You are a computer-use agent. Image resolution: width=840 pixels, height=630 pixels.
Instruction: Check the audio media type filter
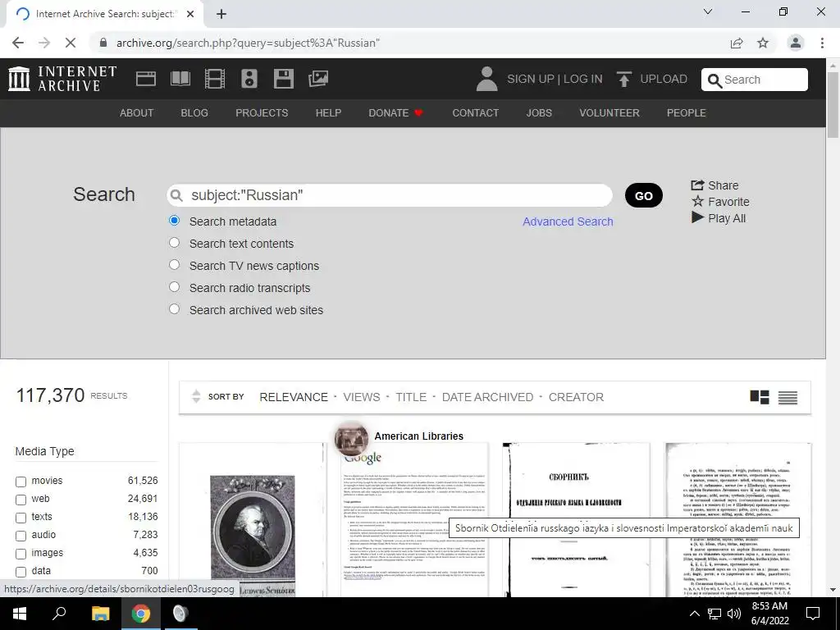point(21,536)
